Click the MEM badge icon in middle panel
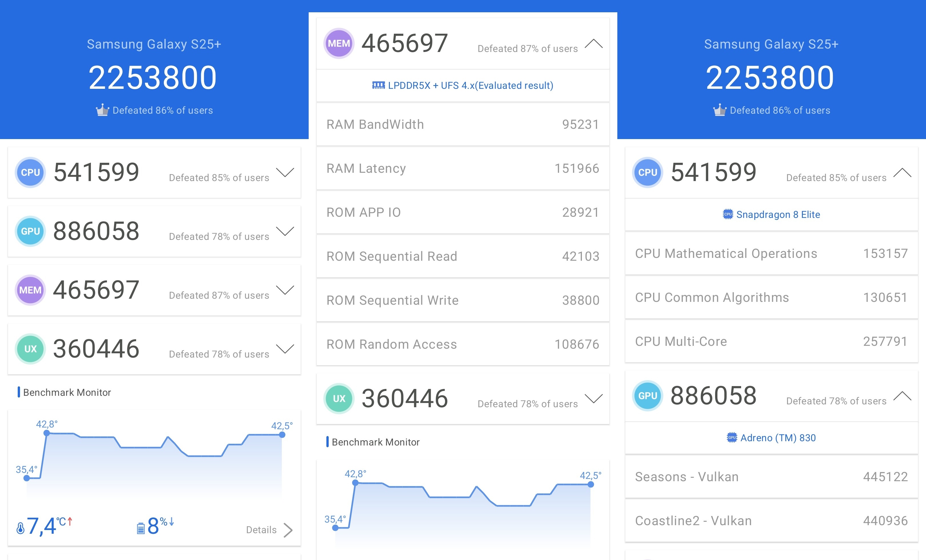926x560 pixels. pyautogui.click(x=339, y=44)
